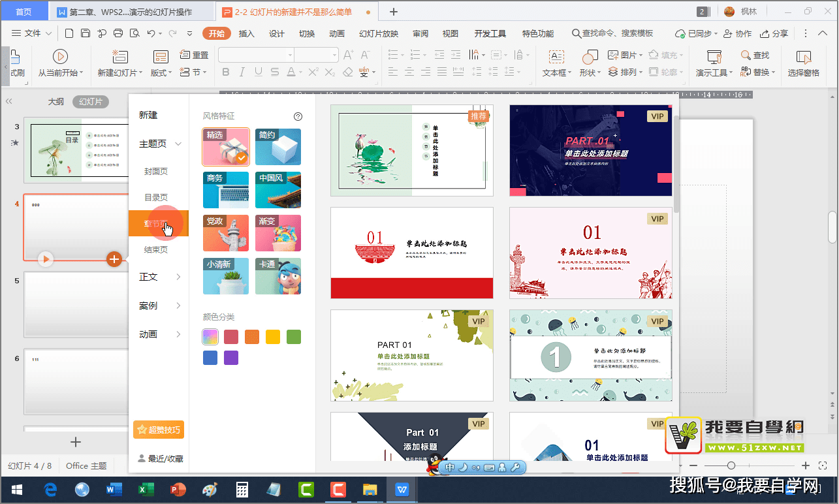Select the 简约 style filter
The width and height of the screenshot is (839, 504).
(278, 146)
